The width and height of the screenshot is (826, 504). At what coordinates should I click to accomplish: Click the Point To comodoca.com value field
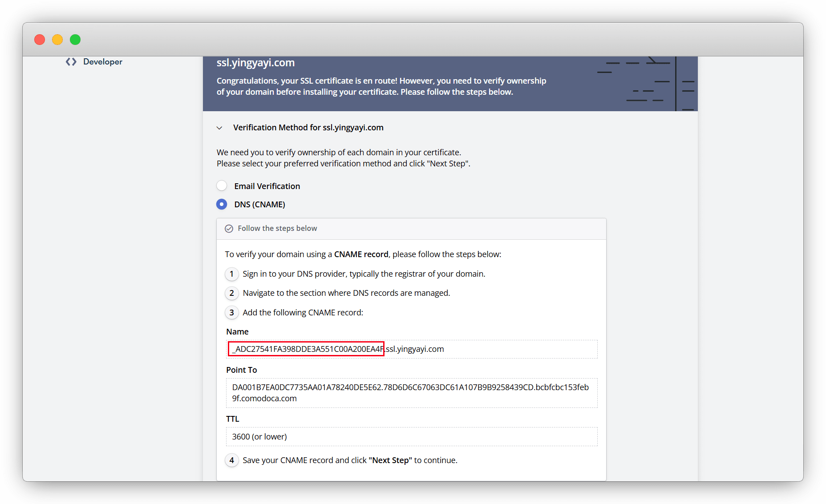[x=411, y=393]
